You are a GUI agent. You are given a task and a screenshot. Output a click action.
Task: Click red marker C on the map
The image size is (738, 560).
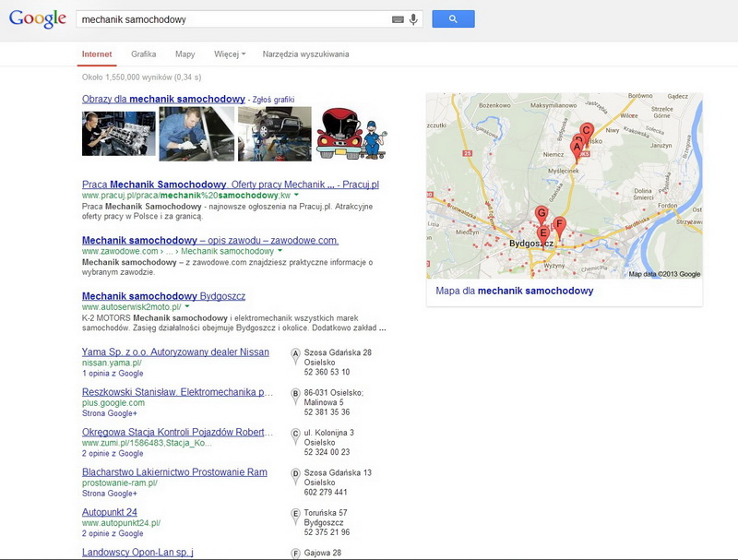click(x=587, y=131)
